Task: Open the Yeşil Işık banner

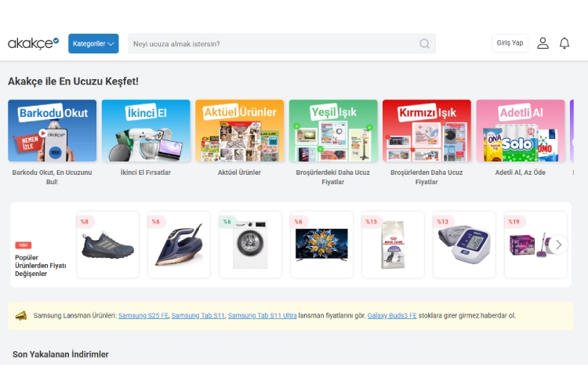Action: (x=333, y=131)
